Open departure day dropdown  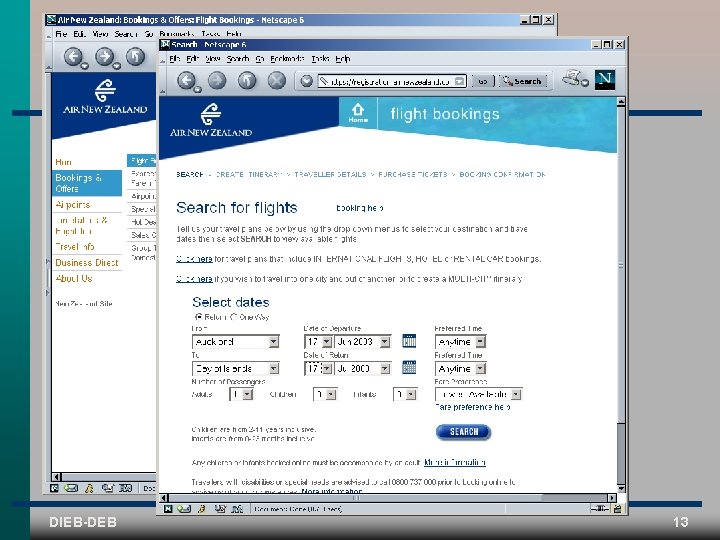click(x=318, y=342)
